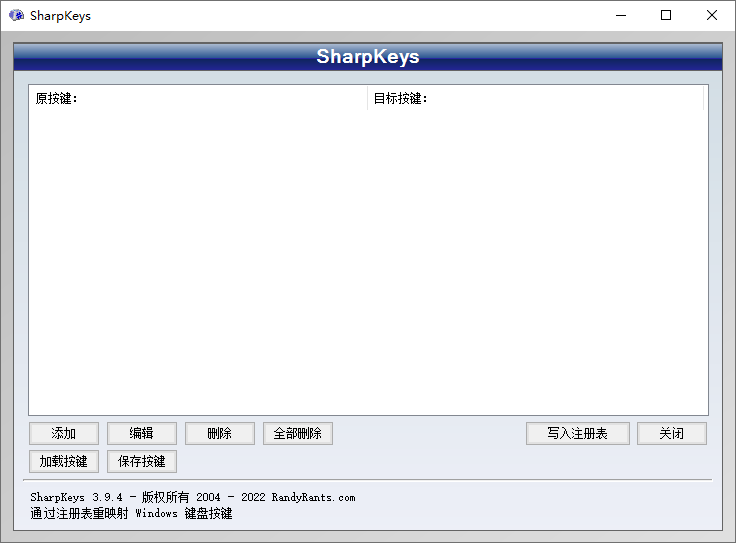Select the 删除 button
736x543 pixels.
pos(220,433)
